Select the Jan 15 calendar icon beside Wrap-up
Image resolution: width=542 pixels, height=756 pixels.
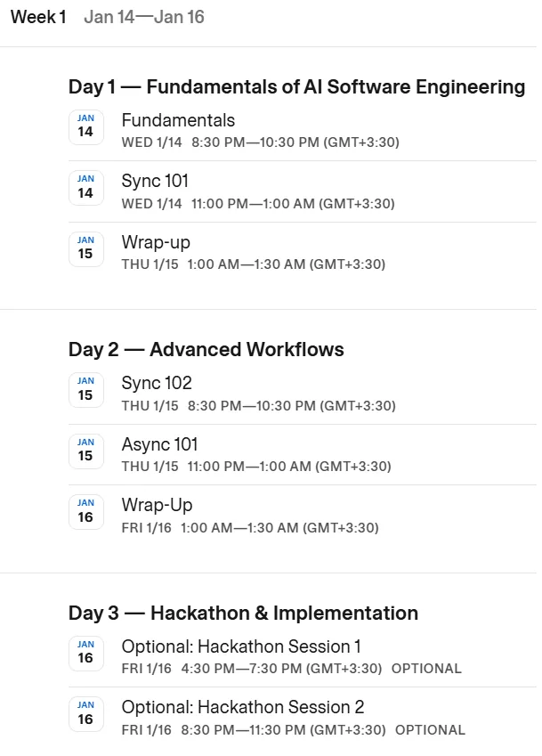click(x=85, y=249)
